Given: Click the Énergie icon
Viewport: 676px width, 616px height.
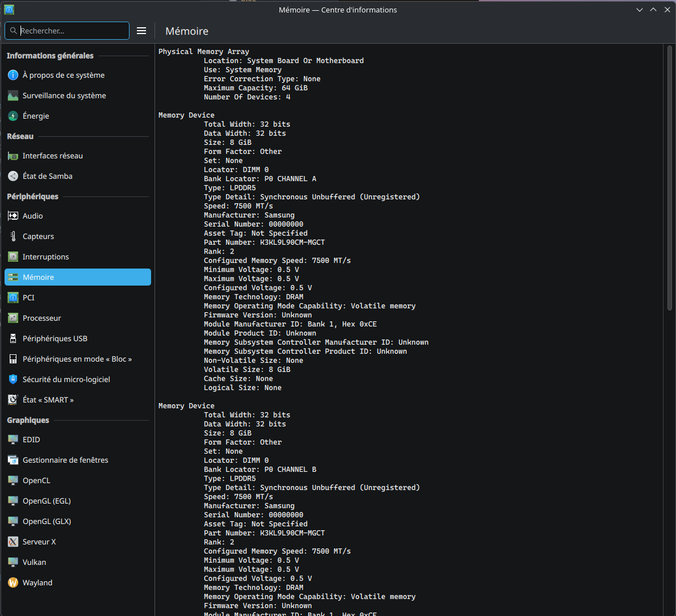Looking at the screenshot, I should [x=13, y=116].
